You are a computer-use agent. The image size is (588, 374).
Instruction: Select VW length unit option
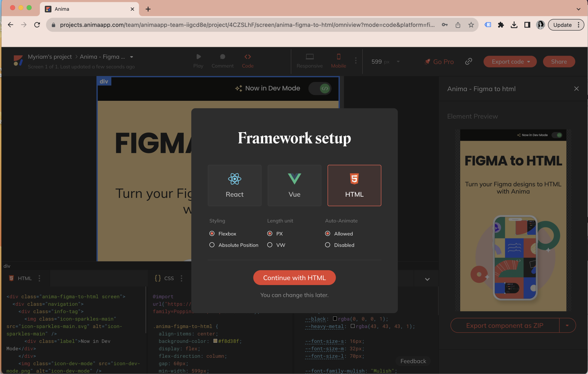(x=270, y=245)
